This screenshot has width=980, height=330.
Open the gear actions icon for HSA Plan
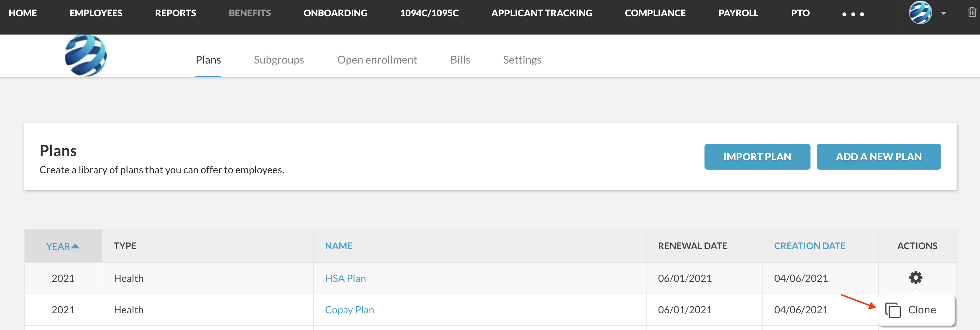pyautogui.click(x=915, y=278)
